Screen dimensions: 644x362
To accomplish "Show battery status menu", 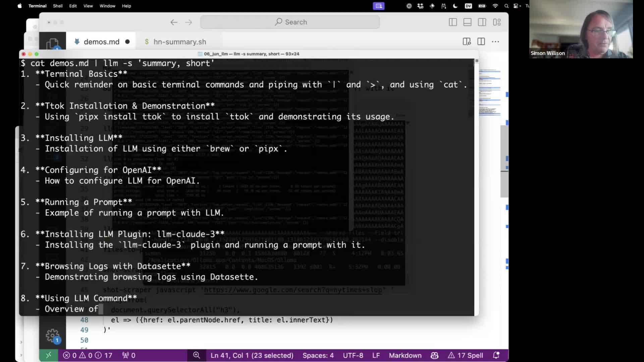I will [482, 6].
